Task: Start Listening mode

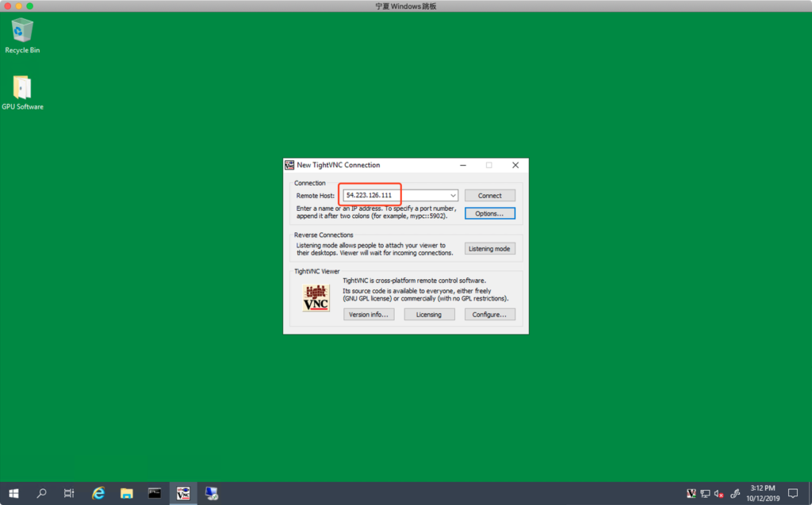Action: [x=489, y=249]
